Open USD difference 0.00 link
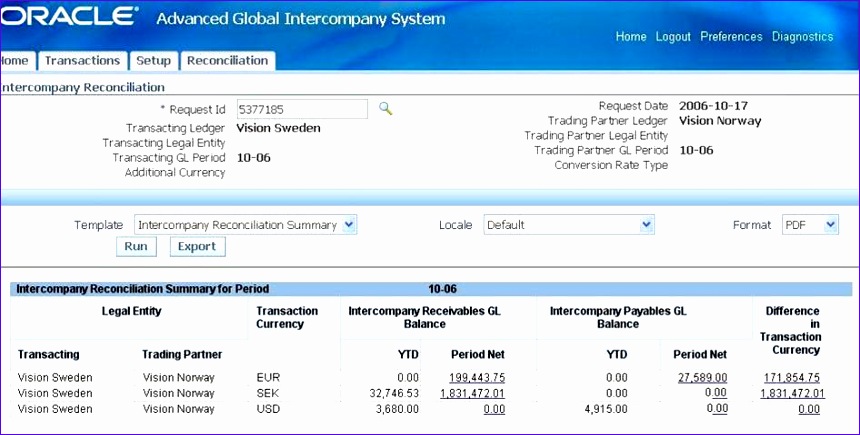This screenshot has width=860, height=435. (x=809, y=409)
